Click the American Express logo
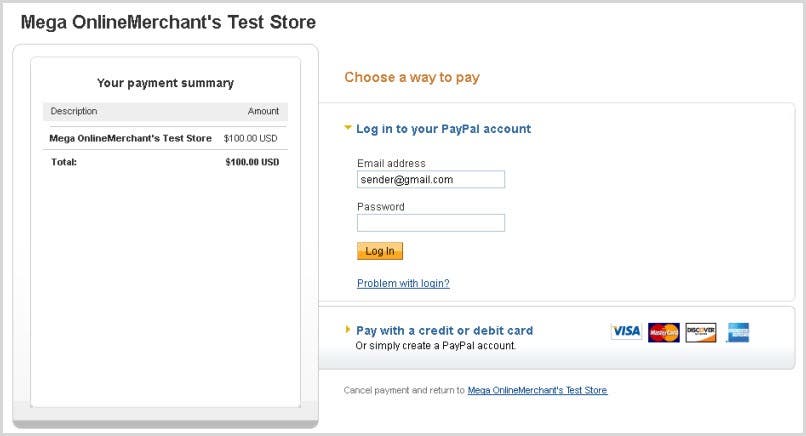The height and width of the screenshot is (436, 806). coord(738,332)
